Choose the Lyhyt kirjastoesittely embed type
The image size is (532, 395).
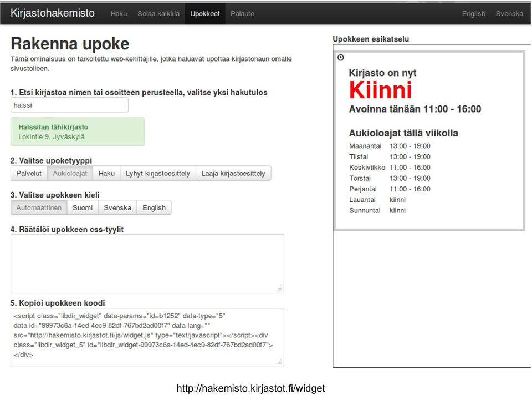(x=158, y=173)
